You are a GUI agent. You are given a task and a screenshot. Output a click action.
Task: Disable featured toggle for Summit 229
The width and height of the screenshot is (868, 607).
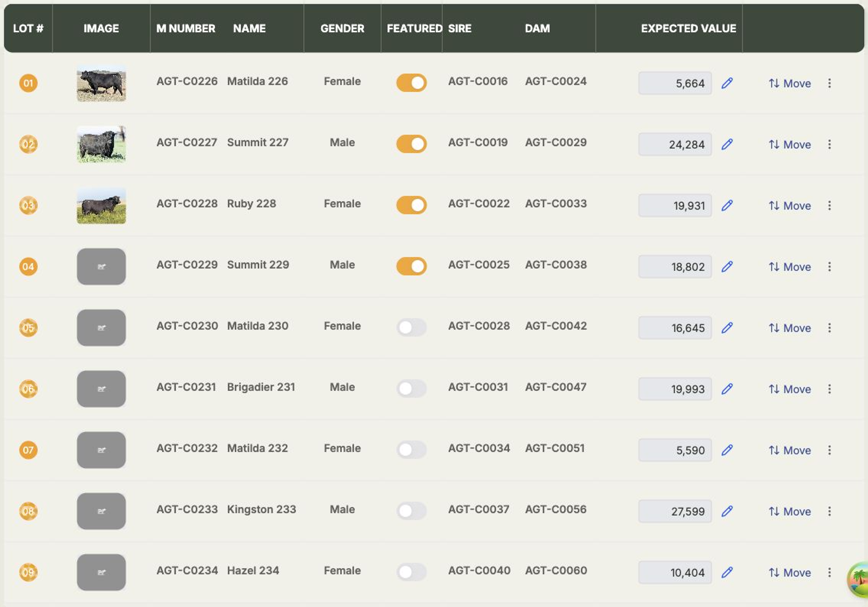(411, 266)
